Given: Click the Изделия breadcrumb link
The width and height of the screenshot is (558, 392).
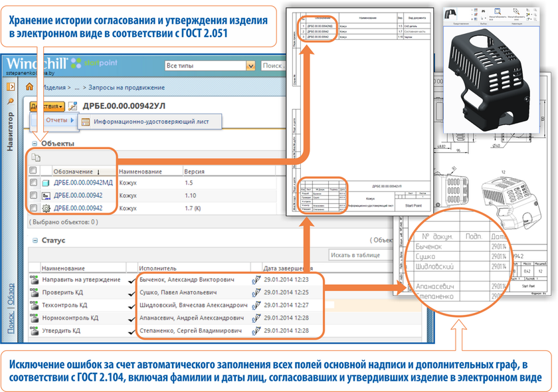Looking at the screenshot, I should [53, 87].
